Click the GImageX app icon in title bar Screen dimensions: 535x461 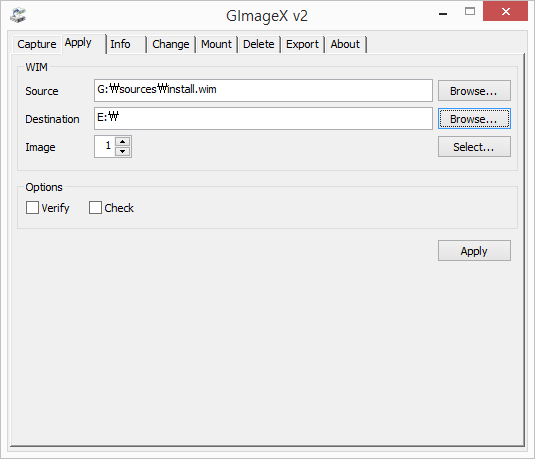point(18,15)
